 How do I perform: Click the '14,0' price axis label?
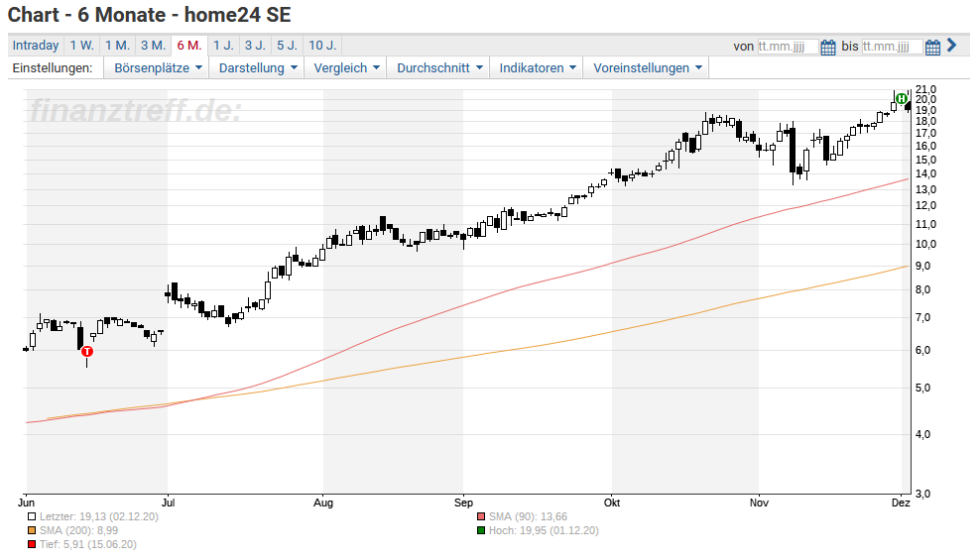click(925, 174)
